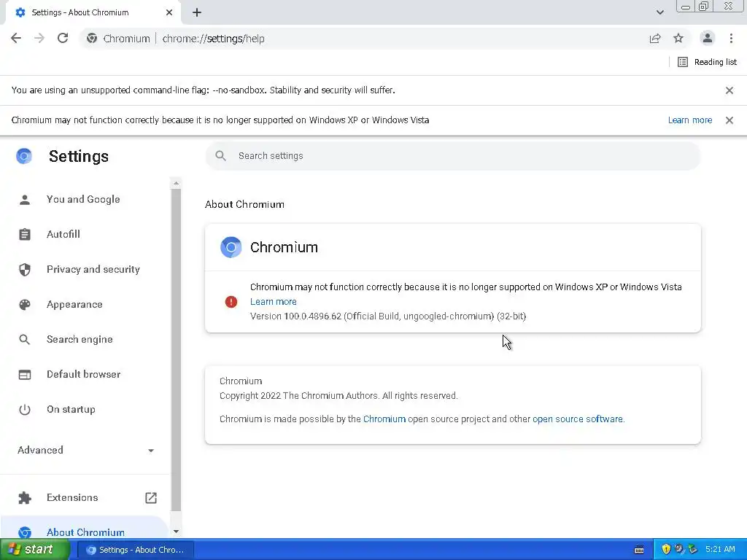
Task: Click the Settings logo in page header
Action: point(24,156)
